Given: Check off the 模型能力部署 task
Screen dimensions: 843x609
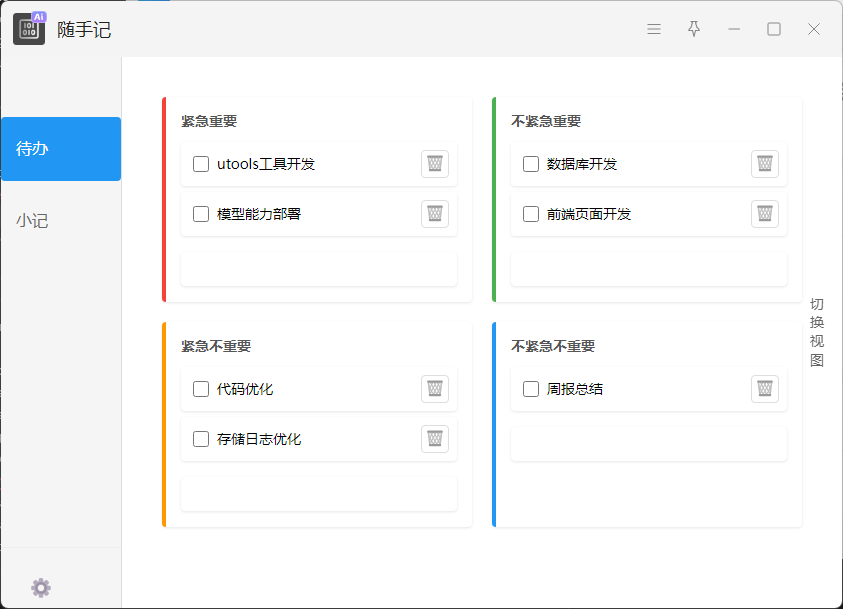Looking at the screenshot, I should (x=201, y=214).
